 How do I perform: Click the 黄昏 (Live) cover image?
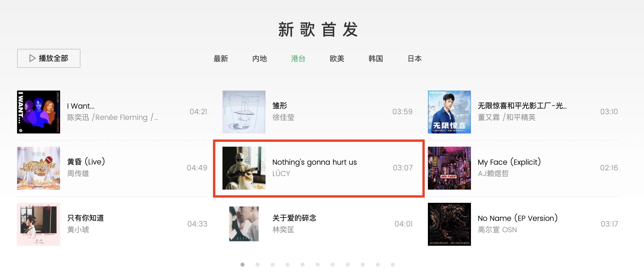(38, 168)
